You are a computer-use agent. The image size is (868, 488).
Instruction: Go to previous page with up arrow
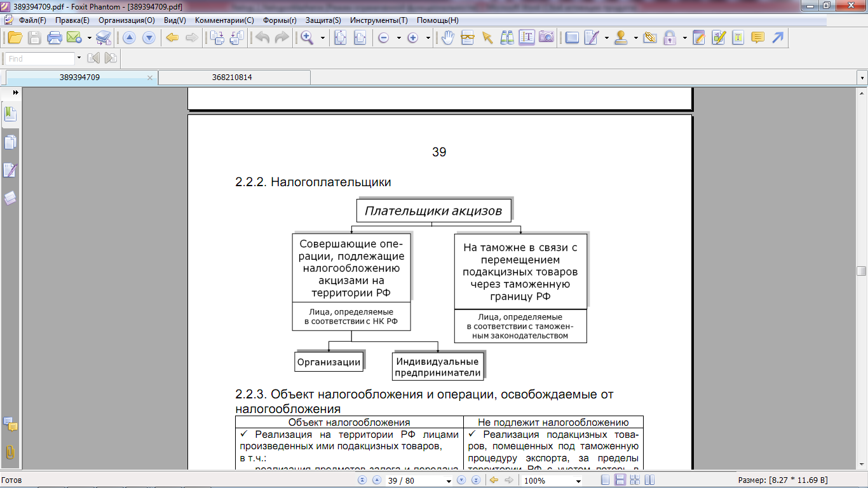pos(129,37)
